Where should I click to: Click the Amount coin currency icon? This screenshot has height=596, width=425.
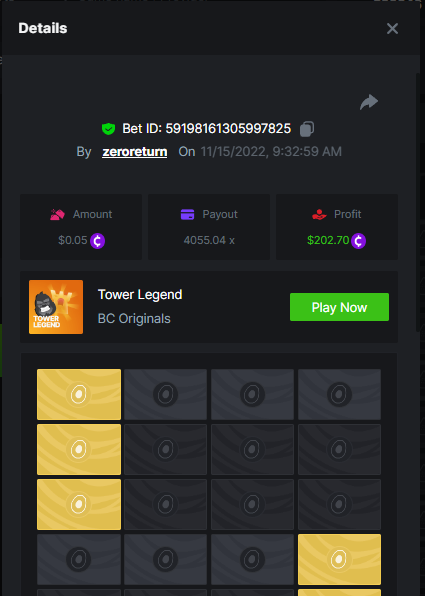tap(97, 241)
